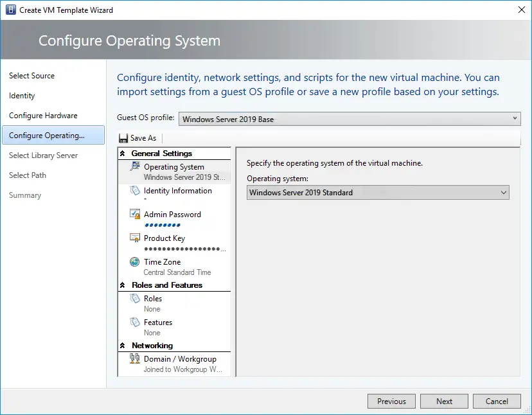Collapse the Networking section
Image resolution: width=532 pixels, height=415 pixels.
pyautogui.click(x=123, y=346)
